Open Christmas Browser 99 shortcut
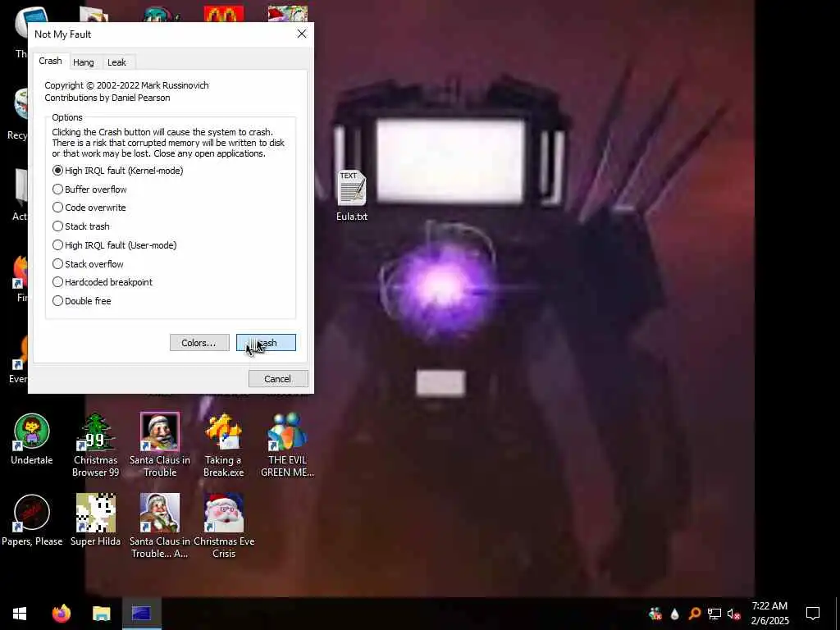The image size is (840, 630). 95,445
